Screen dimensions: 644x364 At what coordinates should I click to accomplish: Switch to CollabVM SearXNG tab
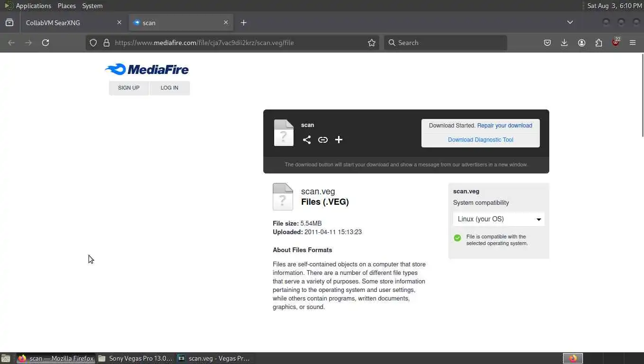73,22
